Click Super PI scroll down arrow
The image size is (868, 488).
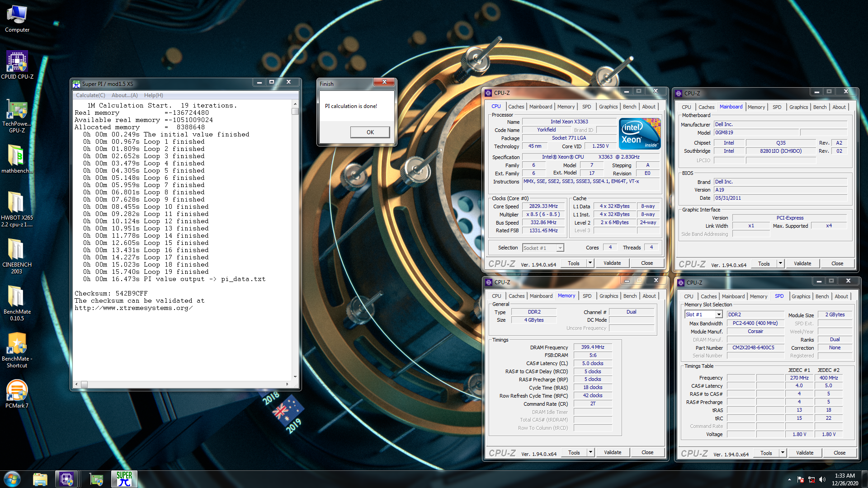coord(295,376)
